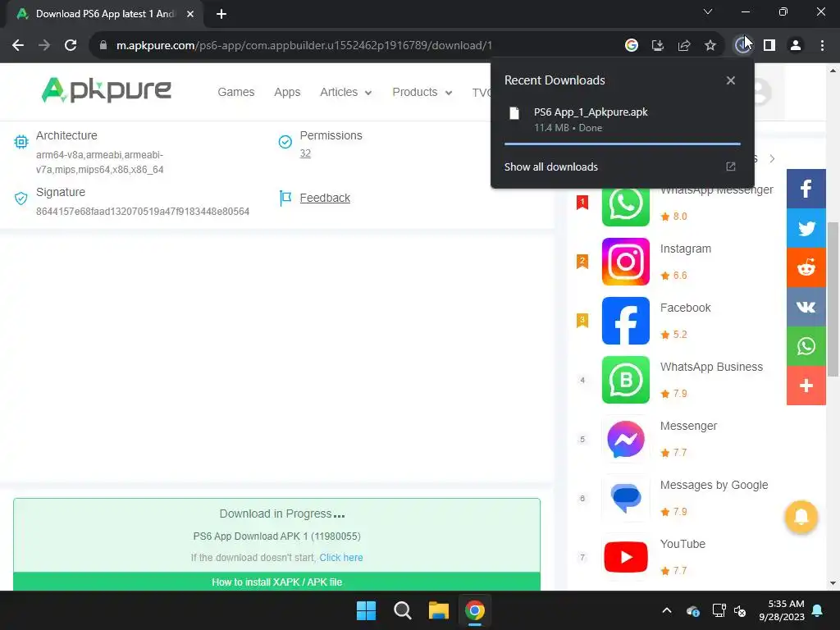Click the APKPure logo
Image resolution: width=840 pixels, height=630 pixels.
(x=106, y=90)
